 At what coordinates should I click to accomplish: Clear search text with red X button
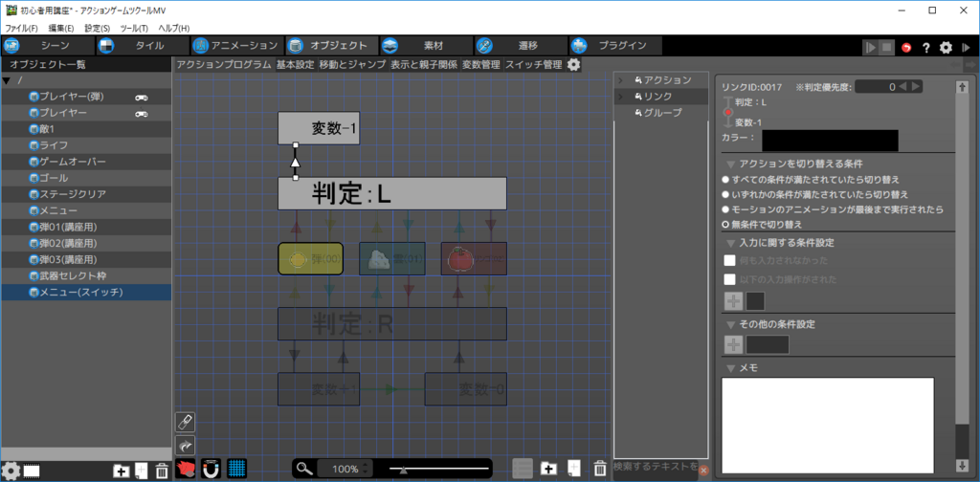pyautogui.click(x=703, y=471)
